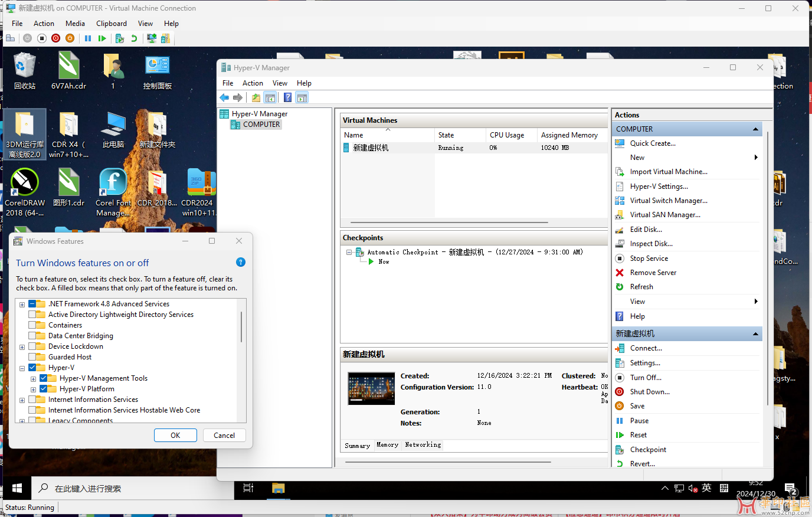Click Cancel in Windows Features dialog

pyautogui.click(x=224, y=435)
